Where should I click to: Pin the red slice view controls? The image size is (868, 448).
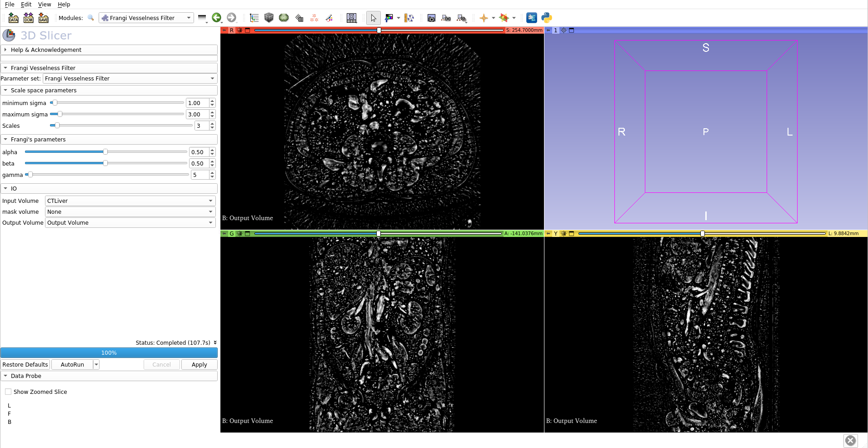click(225, 30)
